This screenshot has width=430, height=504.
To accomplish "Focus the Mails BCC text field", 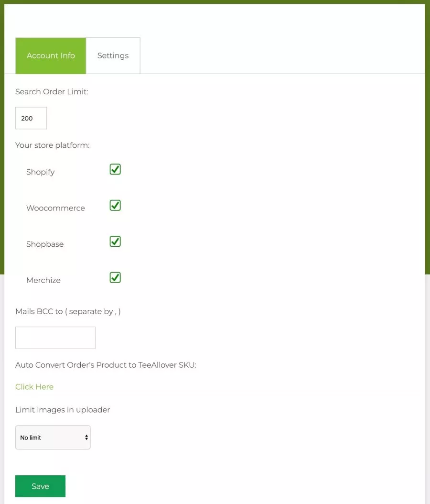I will click(55, 338).
